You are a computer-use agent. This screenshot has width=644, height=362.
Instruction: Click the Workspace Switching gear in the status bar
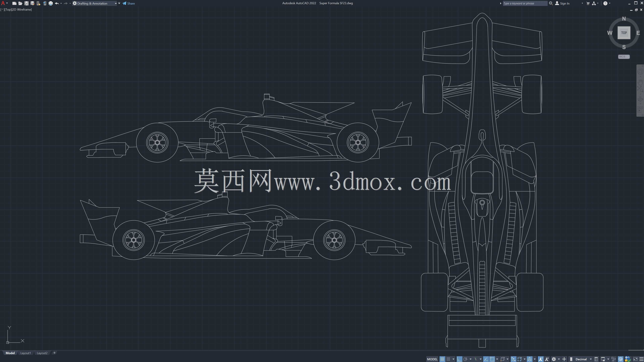pos(554,359)
